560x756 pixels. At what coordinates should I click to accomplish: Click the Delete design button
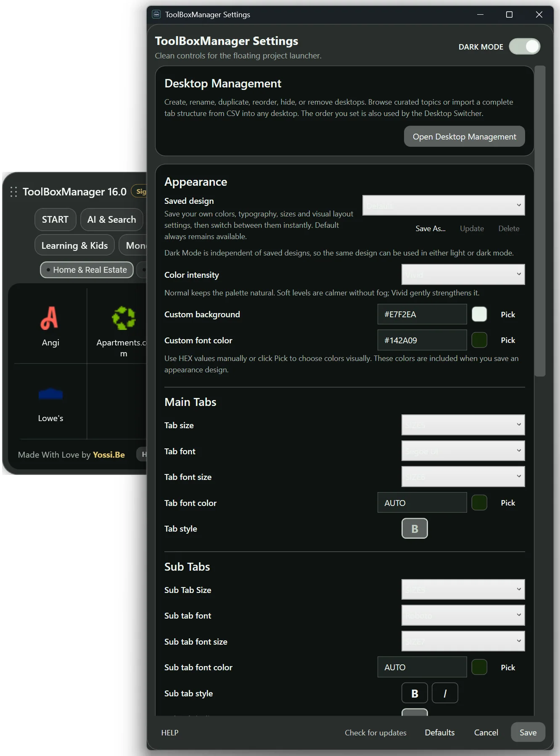(509, 229)
